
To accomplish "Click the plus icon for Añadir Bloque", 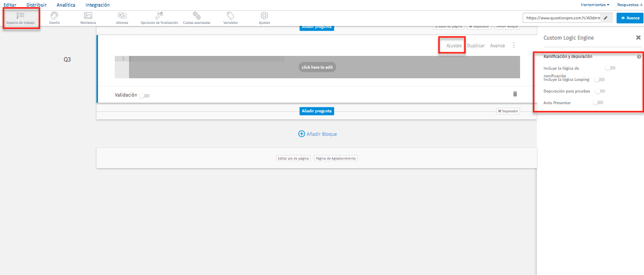I will [302, 134].
